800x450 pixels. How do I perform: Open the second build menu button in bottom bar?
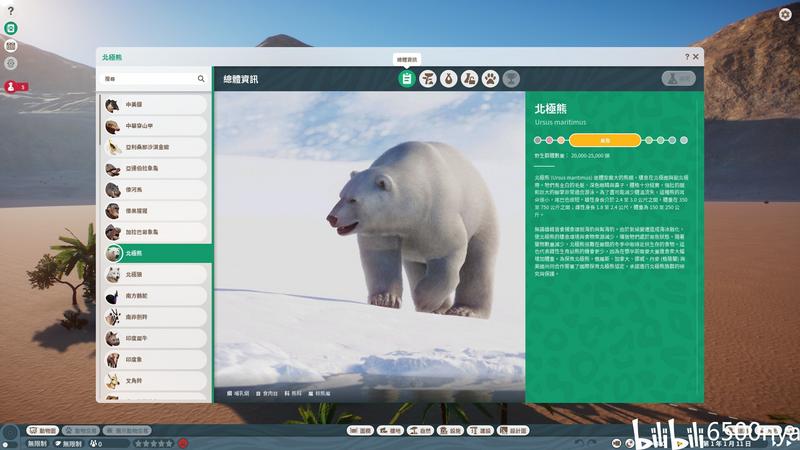point(390,431)
